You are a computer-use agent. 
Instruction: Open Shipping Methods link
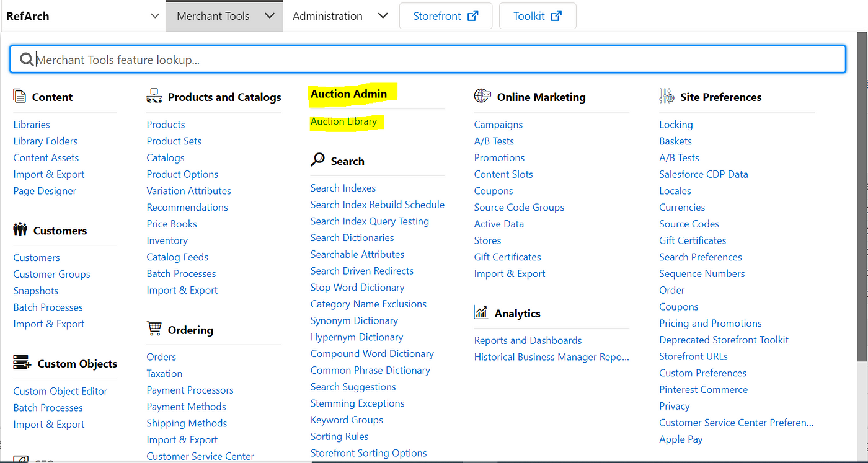tap(187, 423)
